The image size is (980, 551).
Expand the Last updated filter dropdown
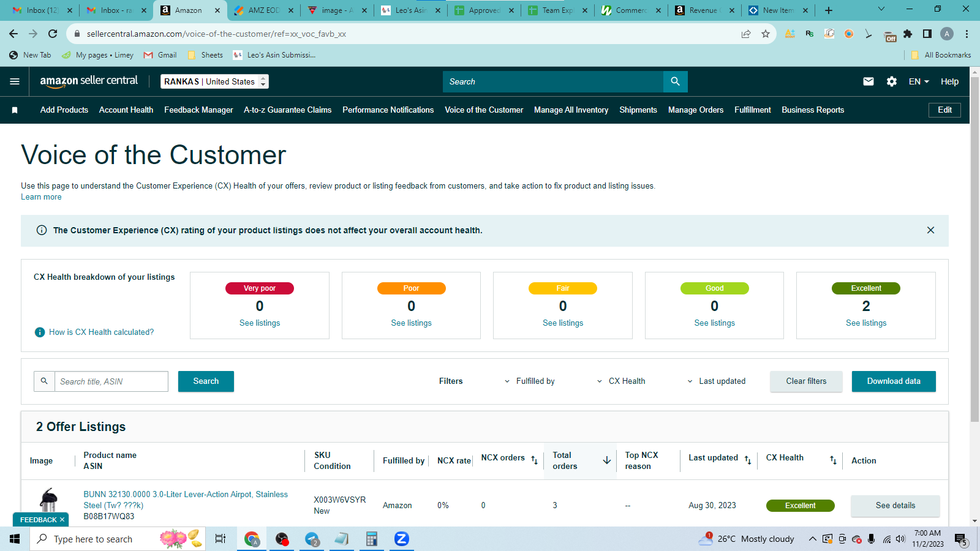point(717,381)
